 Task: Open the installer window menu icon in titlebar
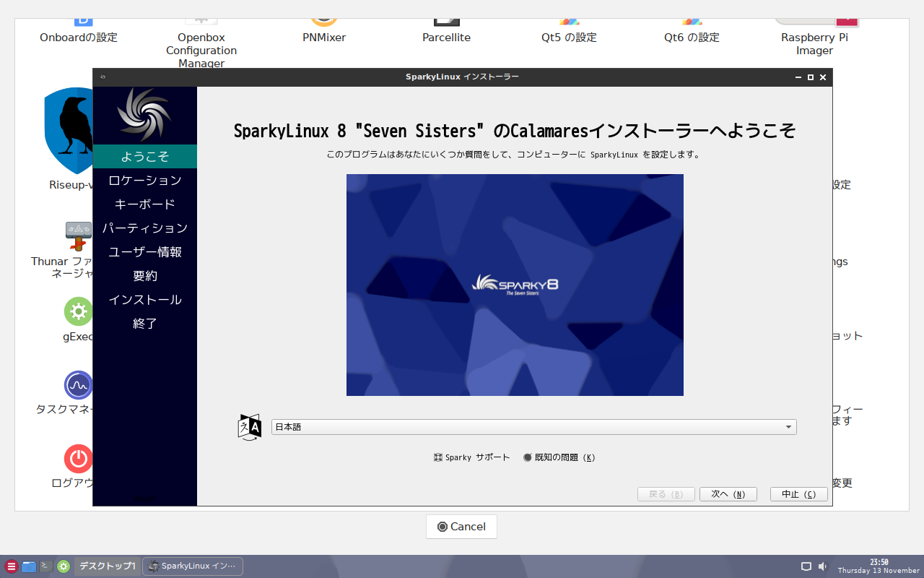[103, 77]
